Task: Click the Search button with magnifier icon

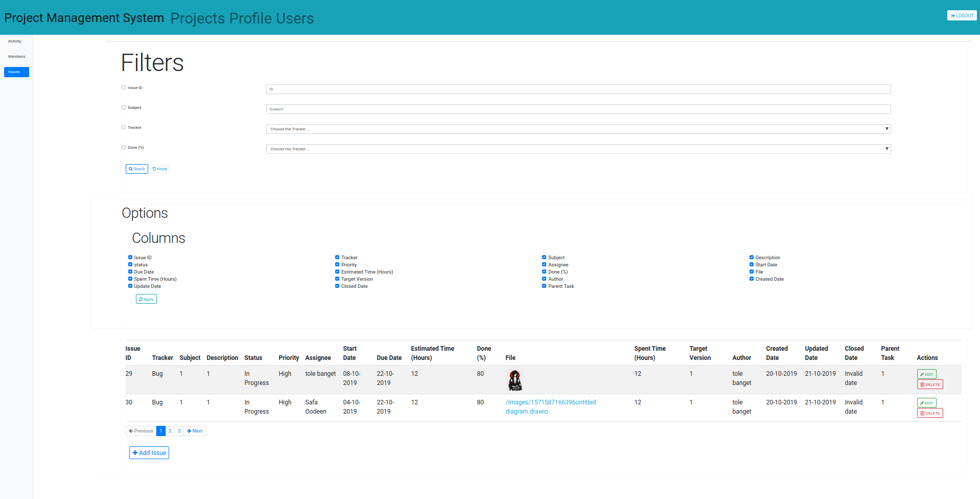Action: coord(136,169)
